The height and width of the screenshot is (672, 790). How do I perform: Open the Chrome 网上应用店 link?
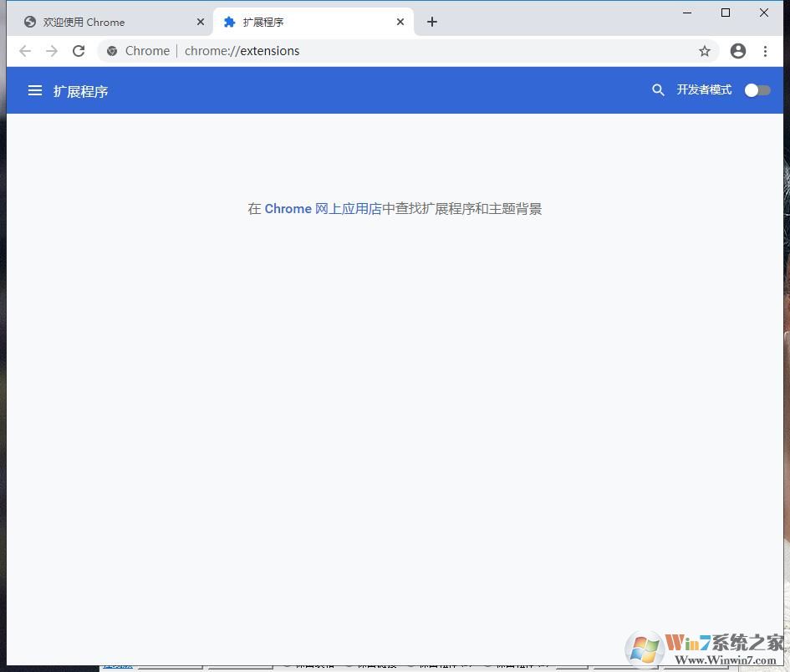coord(322,208)
